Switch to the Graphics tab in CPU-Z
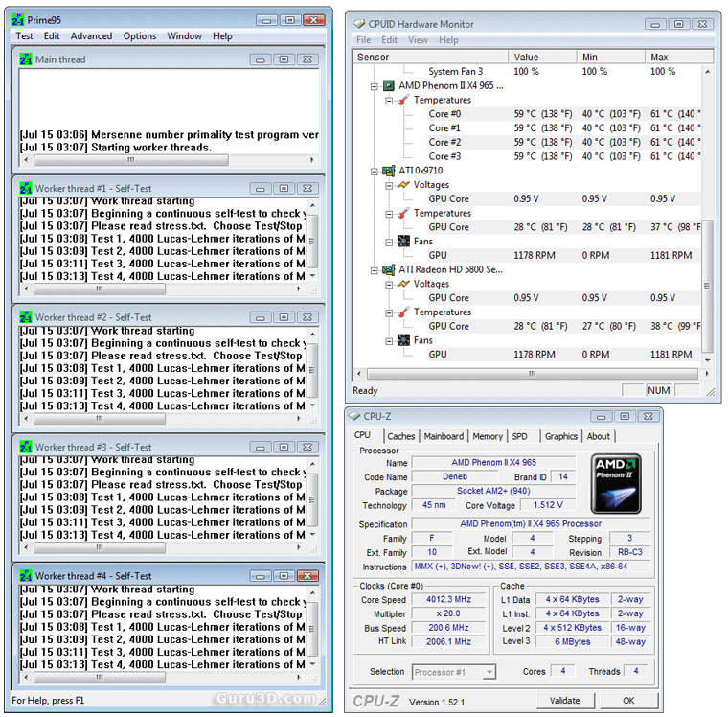 point(561,437)
